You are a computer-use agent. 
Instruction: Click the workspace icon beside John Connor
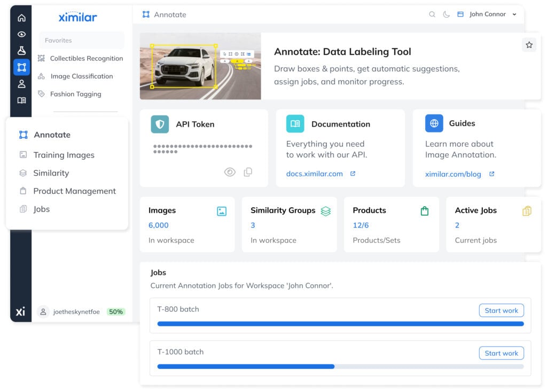coord(460,14)
